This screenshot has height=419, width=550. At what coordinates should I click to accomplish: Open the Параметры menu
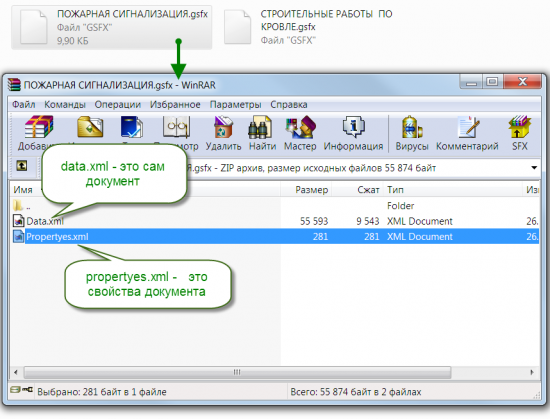(235, 104)
